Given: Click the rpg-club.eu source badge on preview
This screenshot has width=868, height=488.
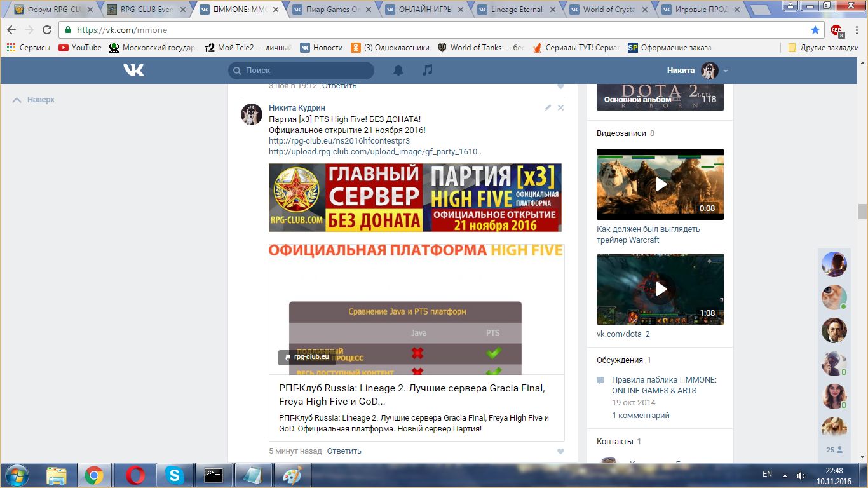Looking at the screenshot, I should click(307, 357).
